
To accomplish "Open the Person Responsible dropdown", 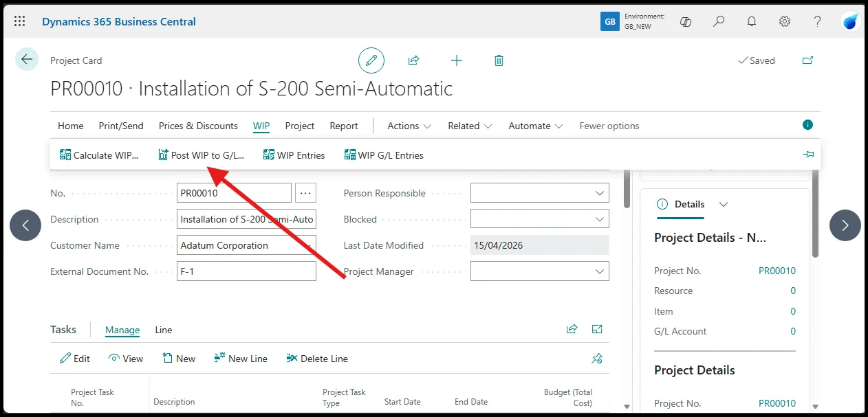I will click(540, 193).
